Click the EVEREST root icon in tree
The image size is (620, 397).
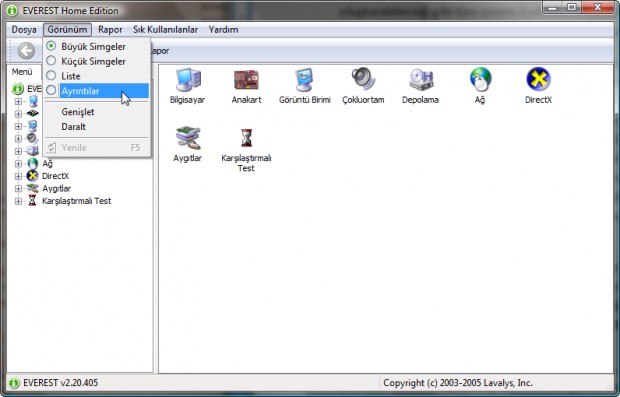tap(17, 89)
